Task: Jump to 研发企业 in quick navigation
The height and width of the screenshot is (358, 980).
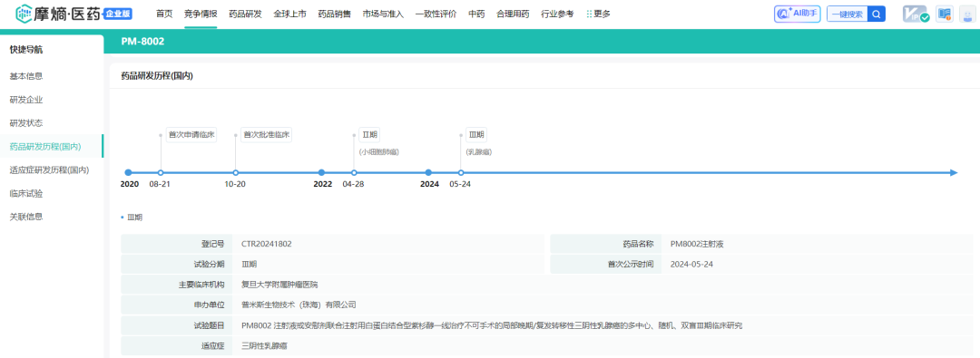Action: (x=26, y=100)
